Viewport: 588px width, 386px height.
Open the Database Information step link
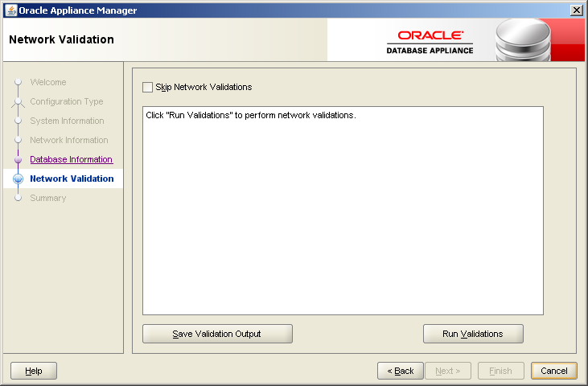click(x=72, y=159)
